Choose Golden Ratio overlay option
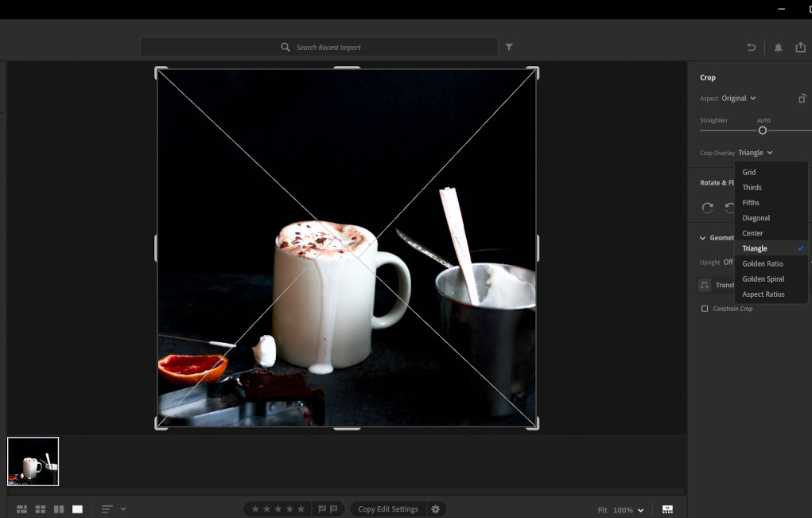Screen dimensions: 812x518 click(x=762, y=264)
